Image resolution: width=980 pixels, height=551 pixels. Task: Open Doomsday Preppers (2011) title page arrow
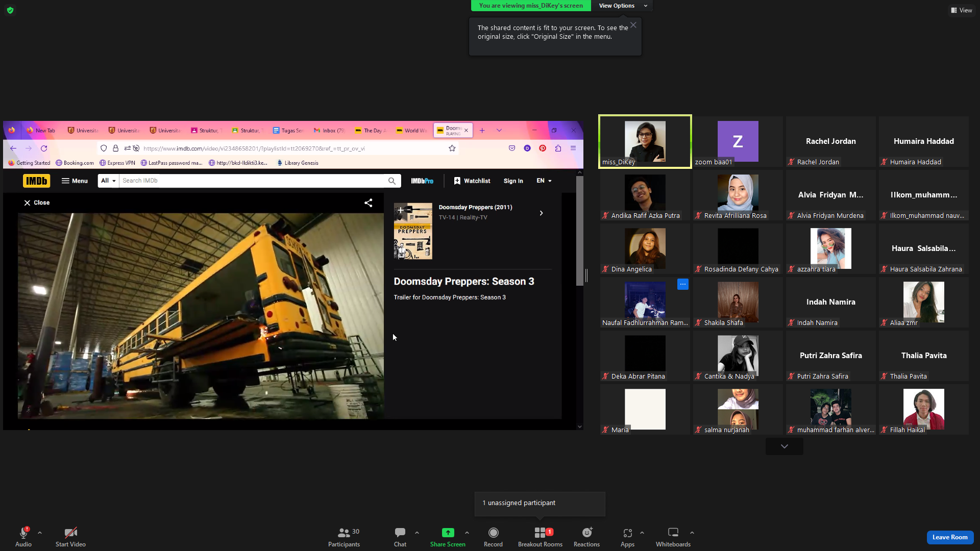(x=541, y=213)
